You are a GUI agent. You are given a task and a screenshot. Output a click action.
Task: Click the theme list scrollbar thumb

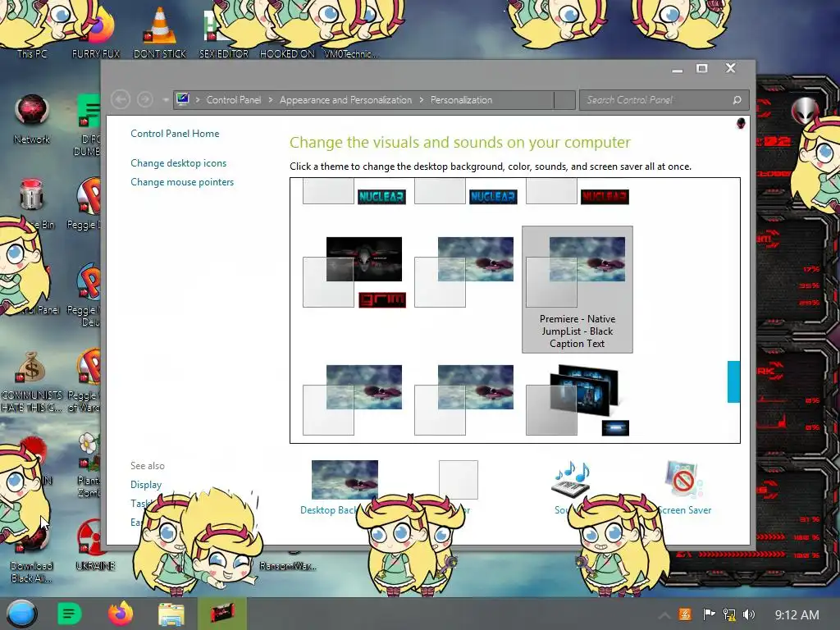(733, 381)
